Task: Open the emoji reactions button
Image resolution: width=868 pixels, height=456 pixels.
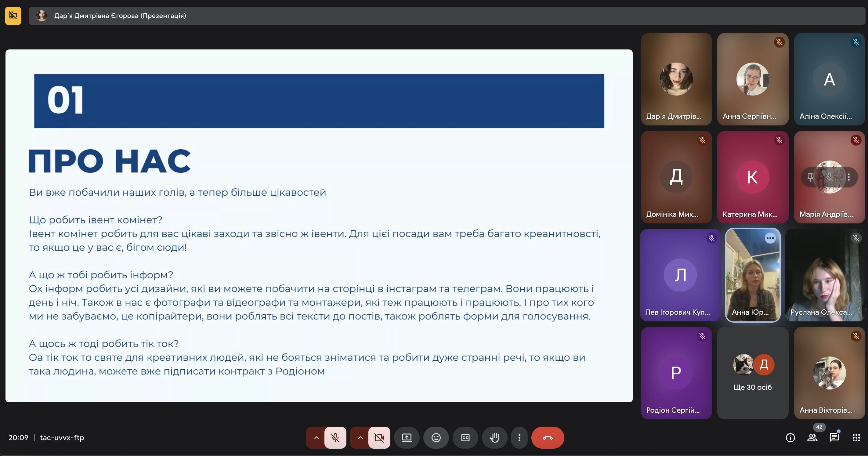Action: tap(436, 437)
